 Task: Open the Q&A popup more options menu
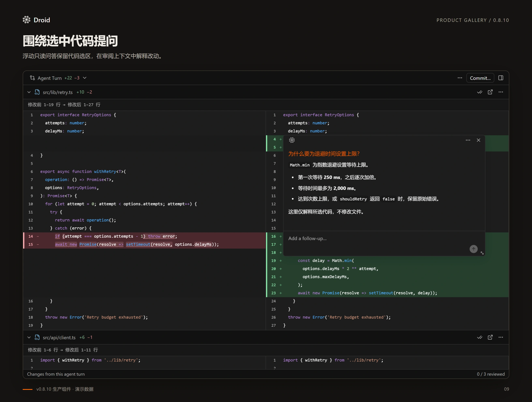[468, 140]
